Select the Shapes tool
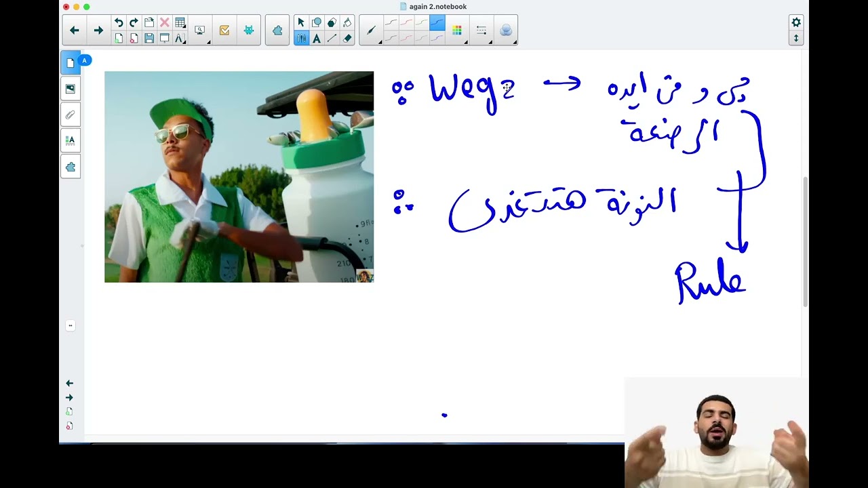 click(317, 22)
